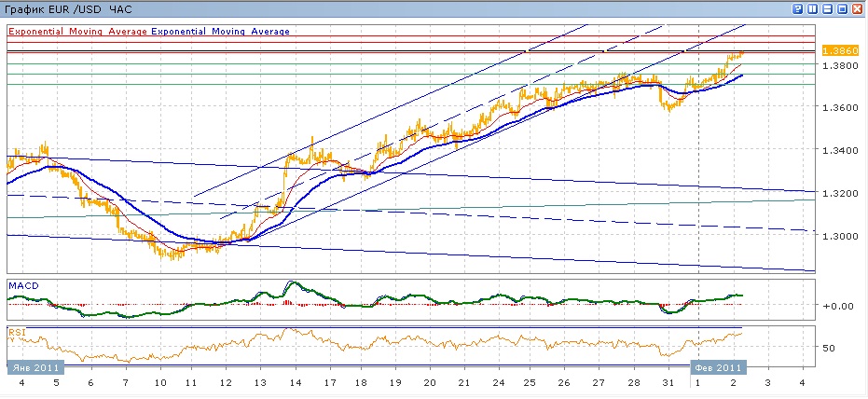Click the RSI 50 scale value

coord(829,348)
